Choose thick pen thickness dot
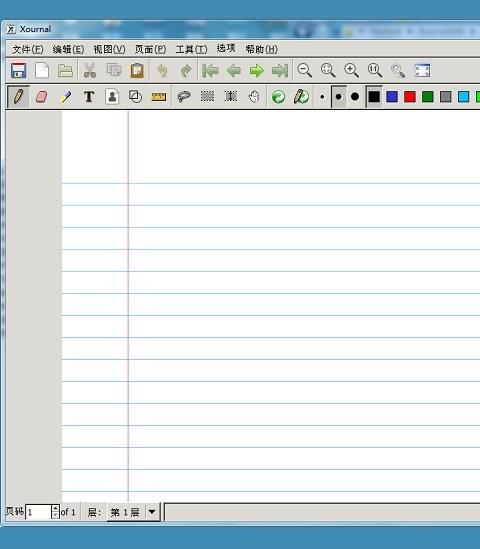 [355, 97]
